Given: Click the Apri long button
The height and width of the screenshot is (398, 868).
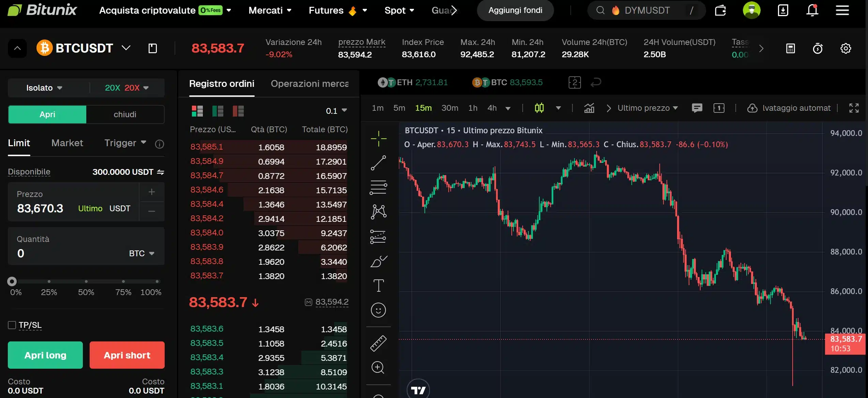Looking at the screenshot, I should (x=45, y=355).
